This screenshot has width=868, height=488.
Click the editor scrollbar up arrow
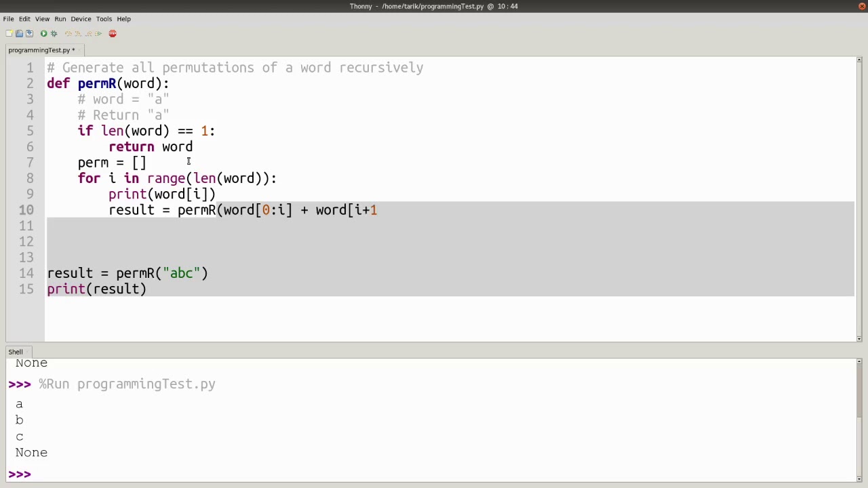859,61
